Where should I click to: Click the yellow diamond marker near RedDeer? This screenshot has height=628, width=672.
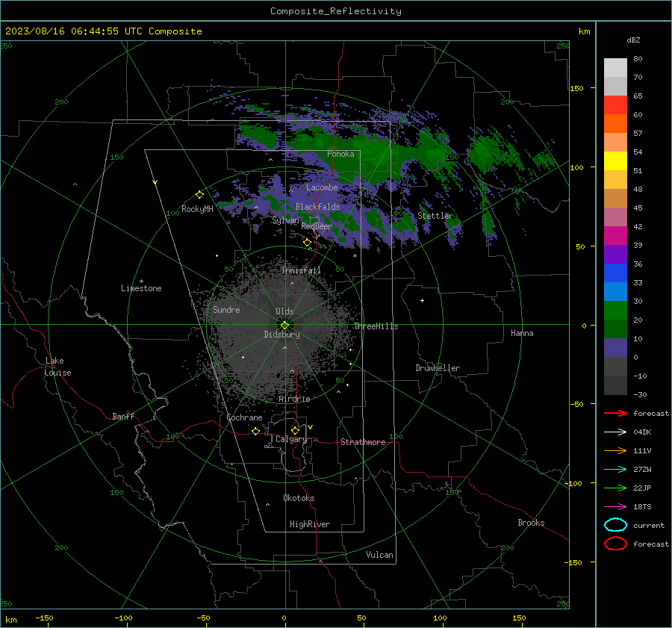click(308, 243)
